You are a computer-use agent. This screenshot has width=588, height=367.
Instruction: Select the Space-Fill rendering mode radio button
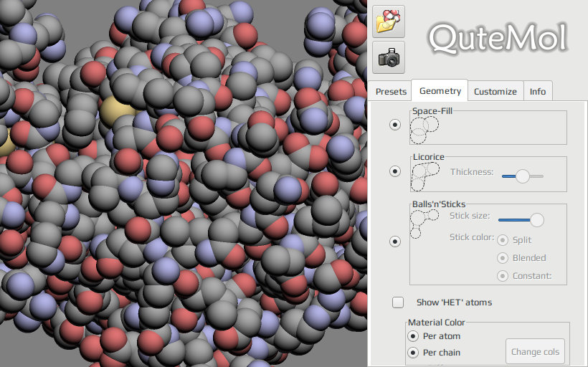point(395,125)
